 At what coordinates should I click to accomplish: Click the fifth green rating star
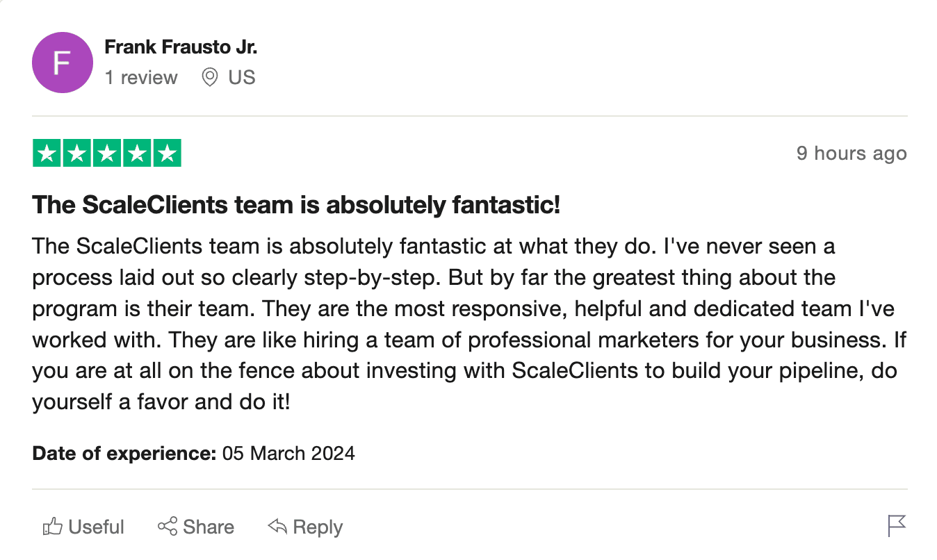[167, 154]
